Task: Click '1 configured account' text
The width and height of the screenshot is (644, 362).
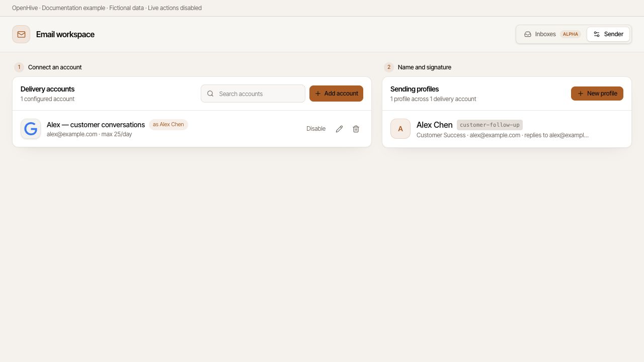Action: click(47, 99)
